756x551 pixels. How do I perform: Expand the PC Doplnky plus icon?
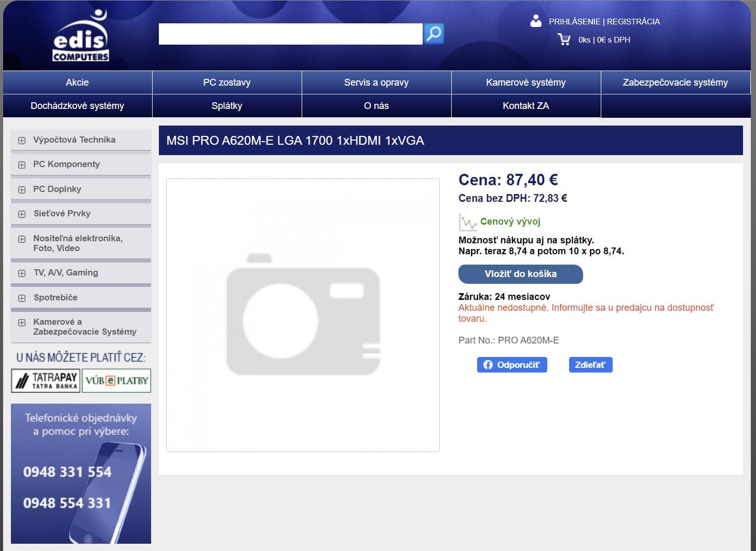pyautogui.click(x=22, y=190)
